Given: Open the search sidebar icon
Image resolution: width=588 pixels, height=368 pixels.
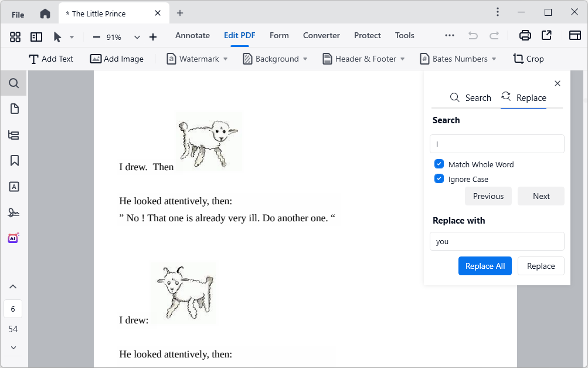Looking at the screenshot, I should pyautogui.click(x=13, y=83).
